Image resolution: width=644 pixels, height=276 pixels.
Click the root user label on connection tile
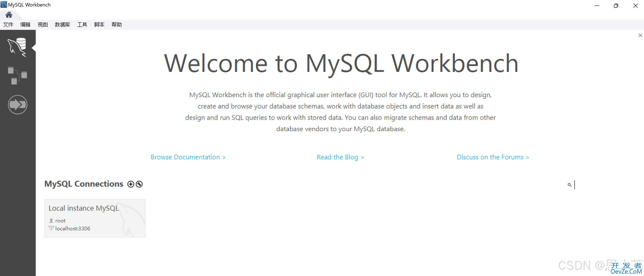point(60,221)
